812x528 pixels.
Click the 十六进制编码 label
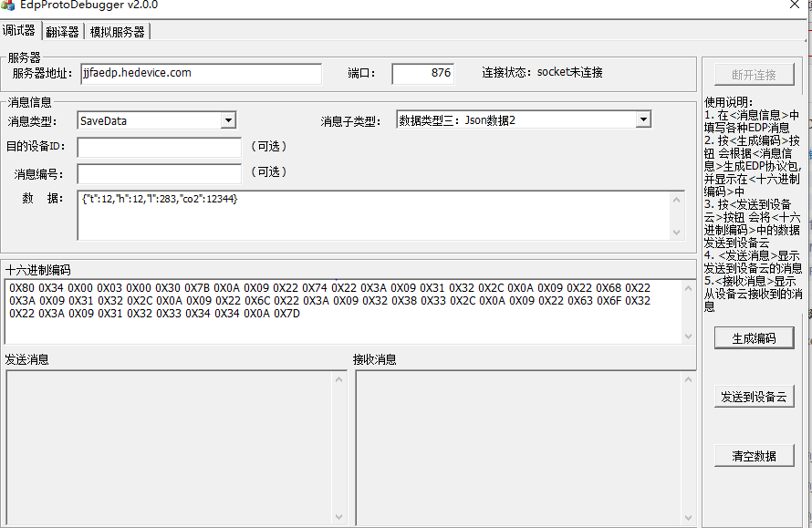(37, 270)
